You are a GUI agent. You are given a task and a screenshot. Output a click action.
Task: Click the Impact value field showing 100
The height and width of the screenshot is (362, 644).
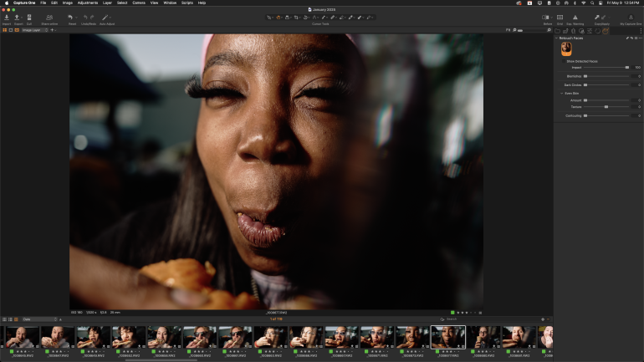[637, 68]
